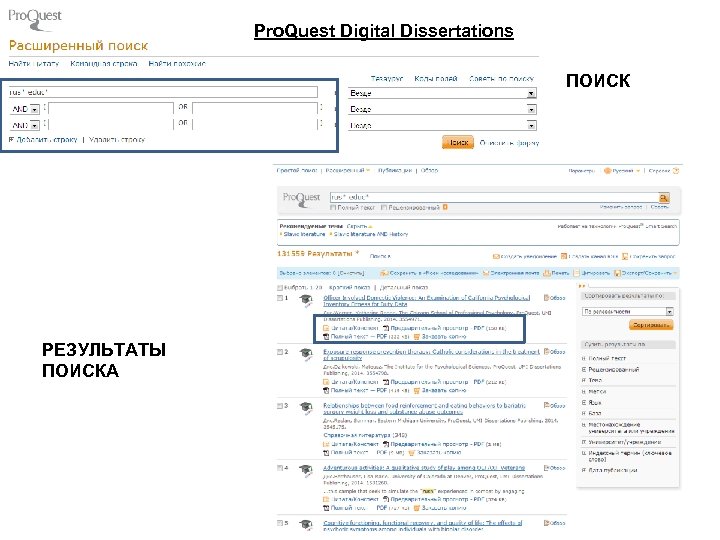720x540 pixels.
Task: Click the results page search box
Action: tap(494, 197)
